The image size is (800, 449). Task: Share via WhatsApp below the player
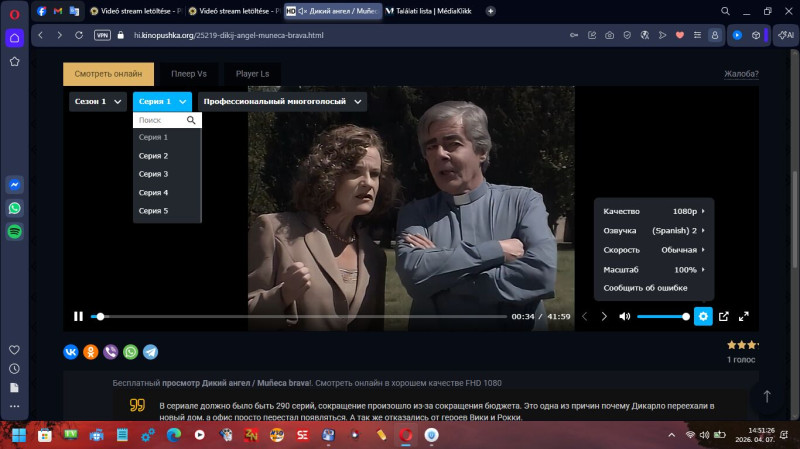[x=131, y=352]
